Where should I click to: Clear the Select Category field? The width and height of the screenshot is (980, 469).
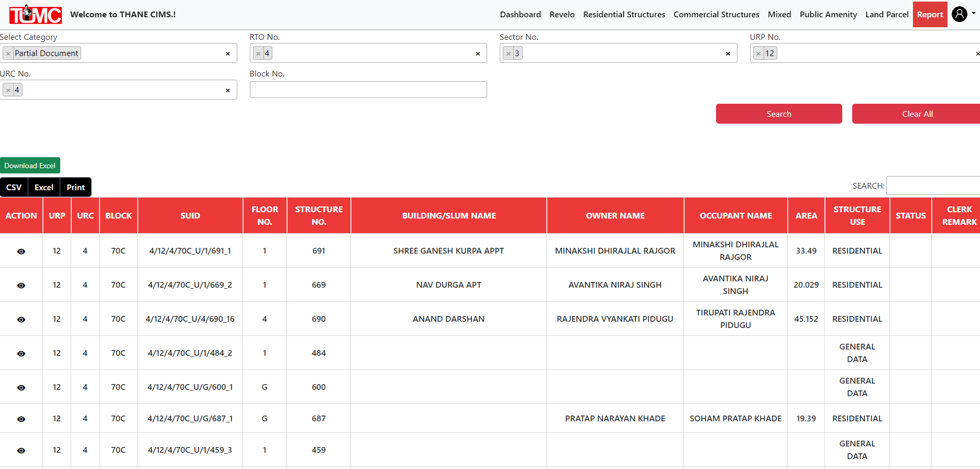pyautogui.click(x=228, y=53)
